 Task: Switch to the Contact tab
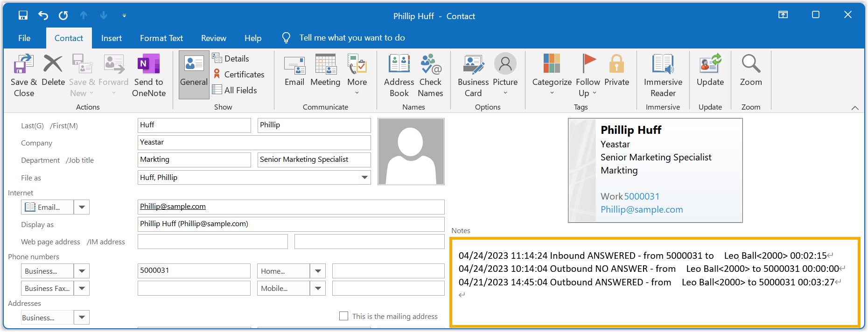[x=69, y=38]
